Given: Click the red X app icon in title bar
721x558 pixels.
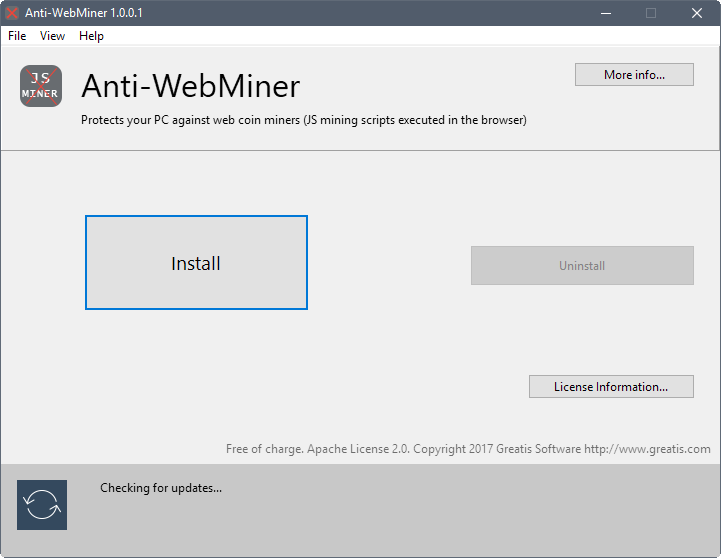Looking at the screenshot, I should pyautogui.click(x=12, y=13).
